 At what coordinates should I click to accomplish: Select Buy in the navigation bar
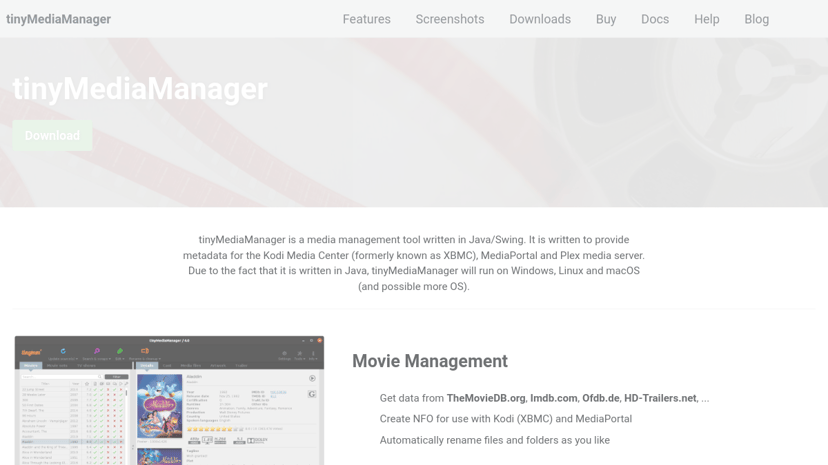[606, 19]
